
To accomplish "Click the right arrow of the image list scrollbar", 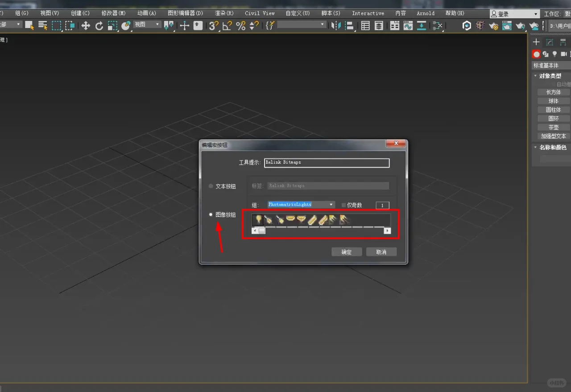I will point(387,231).
